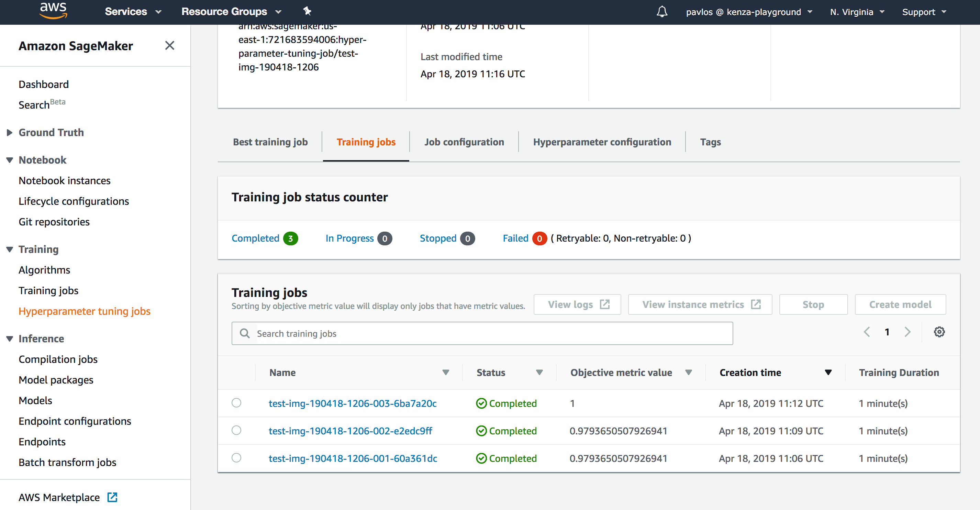Click completed check icon for job 001-60a361dc
The height and width of the screenshot is (510, 980).
[481, 458]
